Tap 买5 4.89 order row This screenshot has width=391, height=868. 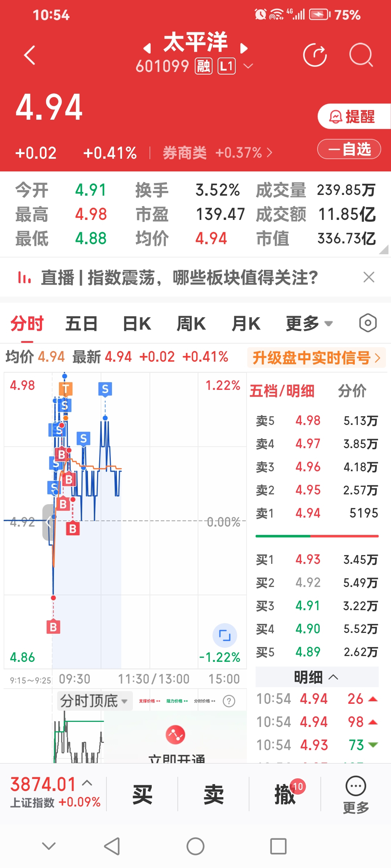point(317,652)
